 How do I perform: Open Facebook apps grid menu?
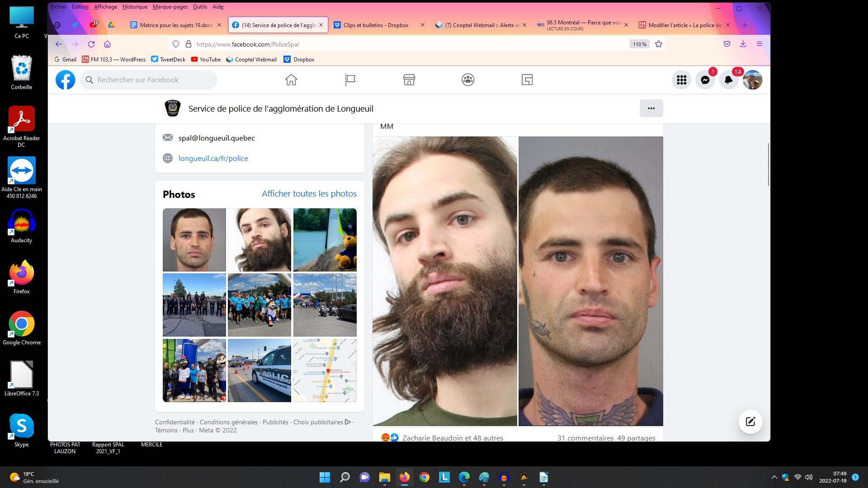coord(681,80)
